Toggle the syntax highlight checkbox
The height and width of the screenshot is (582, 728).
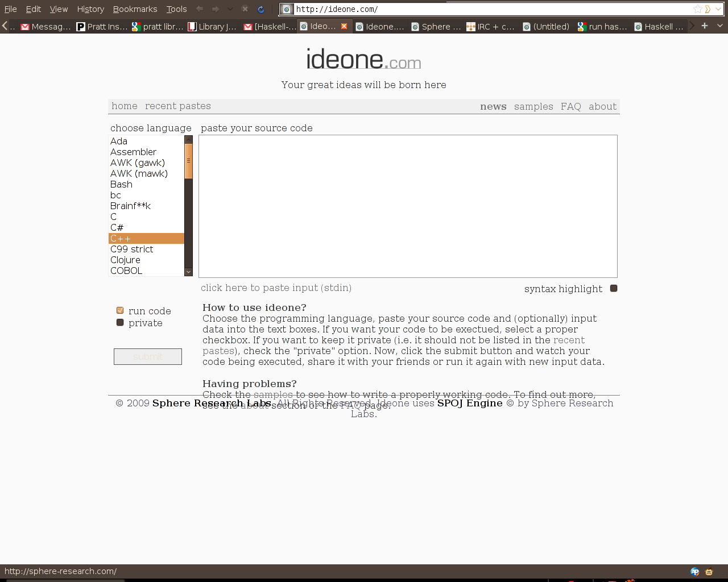pos(614,288)
